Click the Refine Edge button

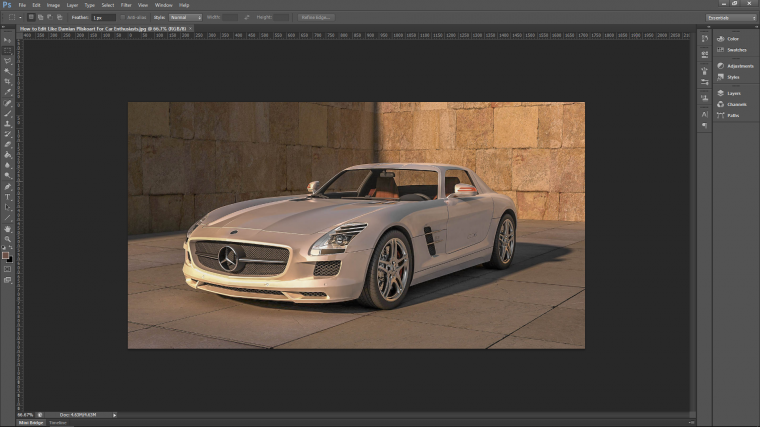pos(316,17)
